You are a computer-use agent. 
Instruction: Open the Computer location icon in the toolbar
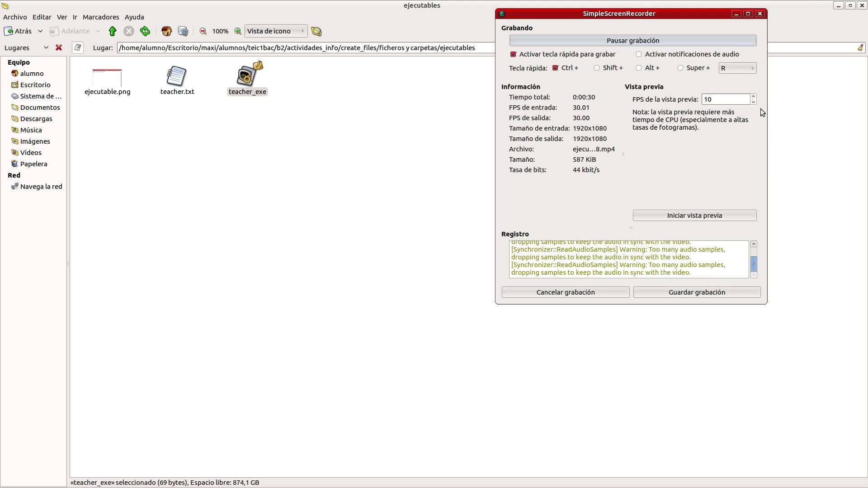pyautogui.click(x=183, y=31)
